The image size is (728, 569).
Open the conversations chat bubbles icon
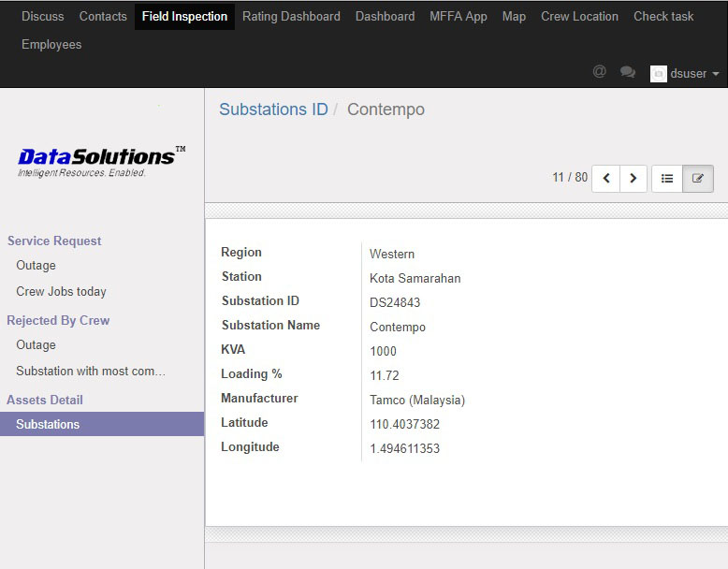click(x=628, y=72)
